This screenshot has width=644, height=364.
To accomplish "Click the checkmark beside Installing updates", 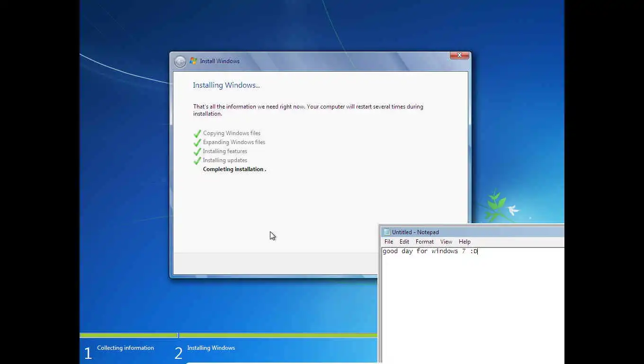I will pyautogui.click(x=197, y=161).
